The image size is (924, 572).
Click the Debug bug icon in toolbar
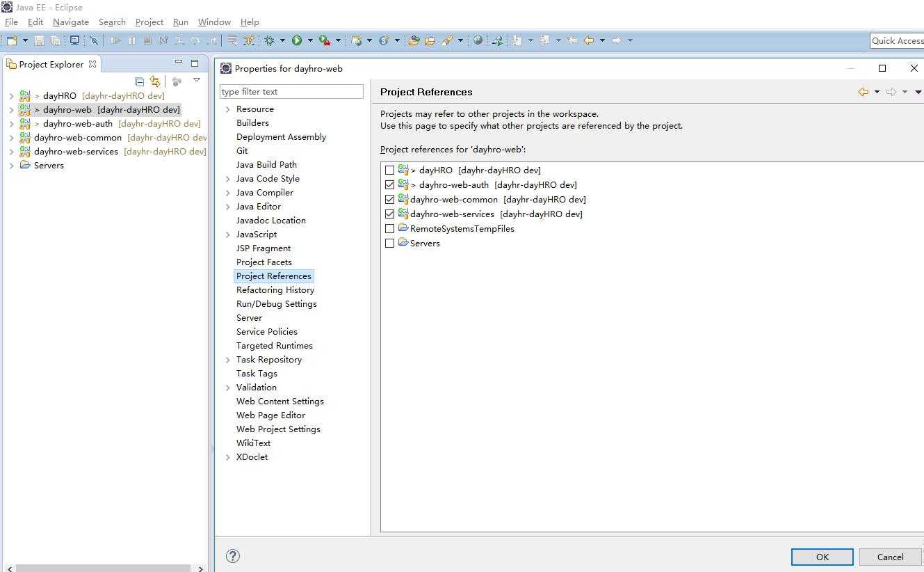(270, 40)
